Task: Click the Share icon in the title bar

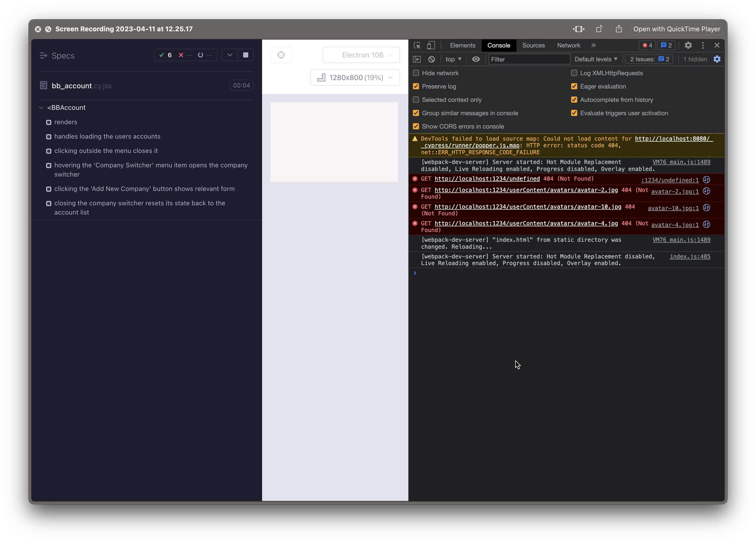Action: (619, 29)
